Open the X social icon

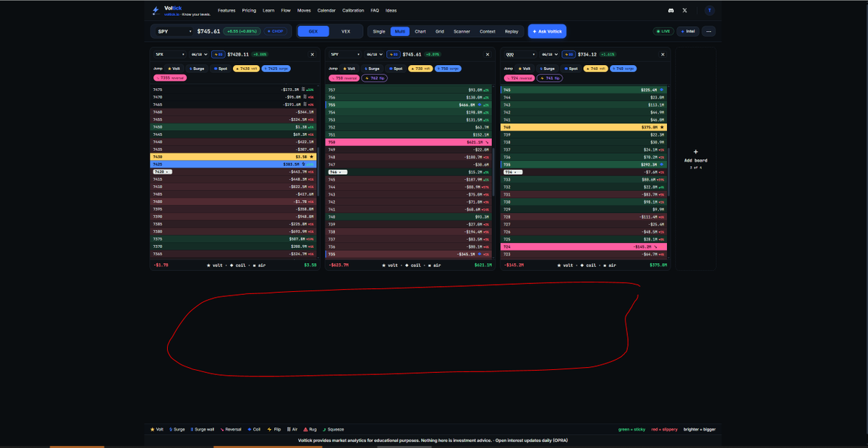684,11
